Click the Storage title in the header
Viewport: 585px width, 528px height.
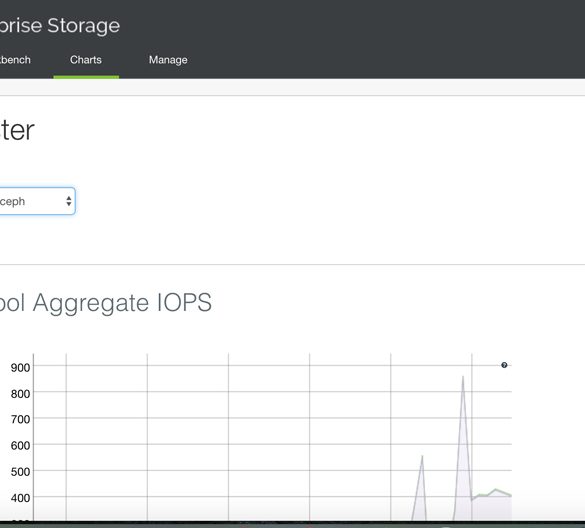pyautogui.click(x=84, y=25)
